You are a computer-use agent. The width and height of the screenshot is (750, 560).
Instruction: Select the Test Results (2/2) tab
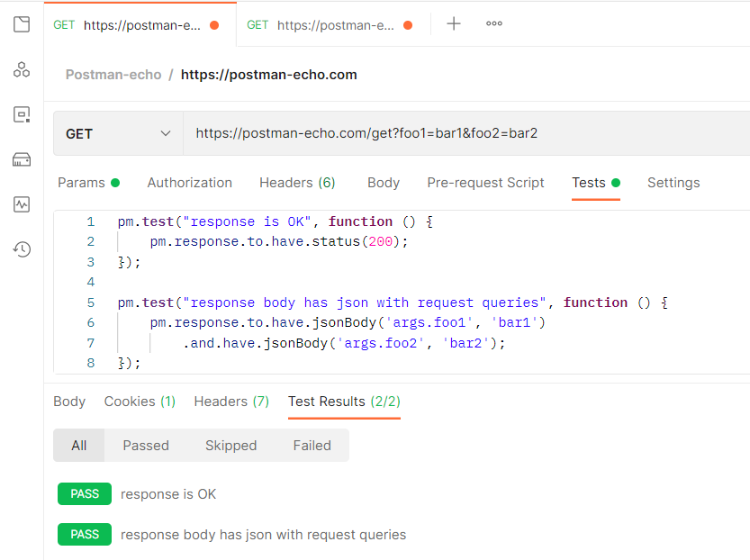pyautogui.click(x=344, y=402)
